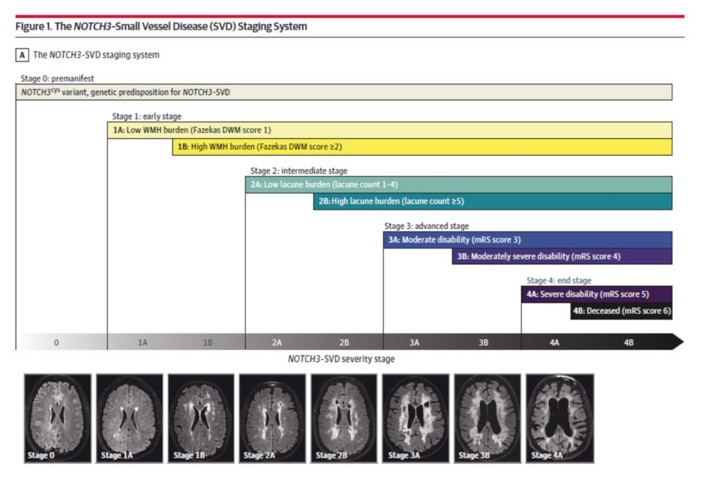Click the '2B: High lacune burden' teal bar
The height and width of the screenshot is (488, 720).
(493, 202)
